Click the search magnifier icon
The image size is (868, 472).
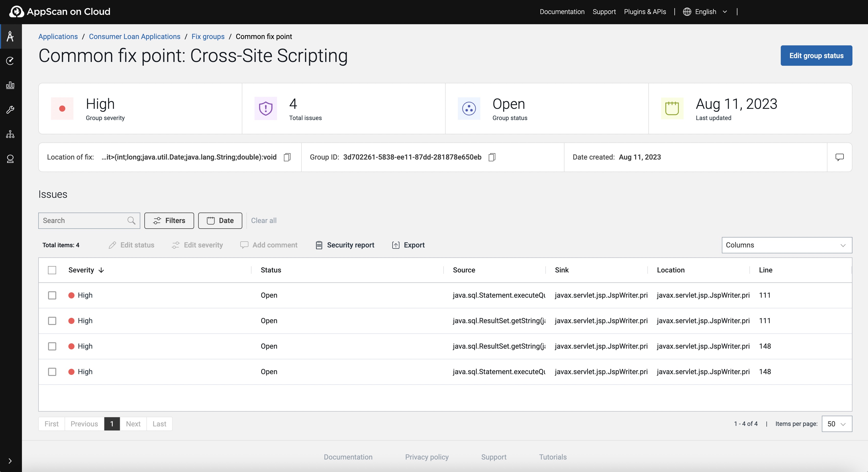pos(131,220)
